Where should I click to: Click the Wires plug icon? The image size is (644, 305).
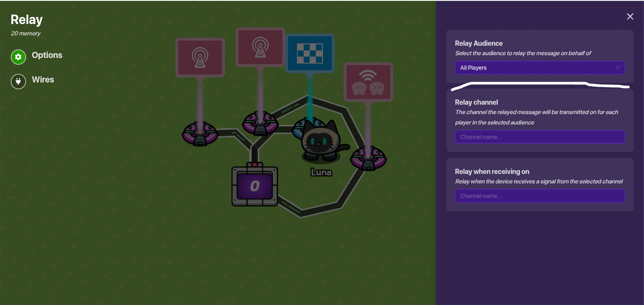(x=18, y=82)
